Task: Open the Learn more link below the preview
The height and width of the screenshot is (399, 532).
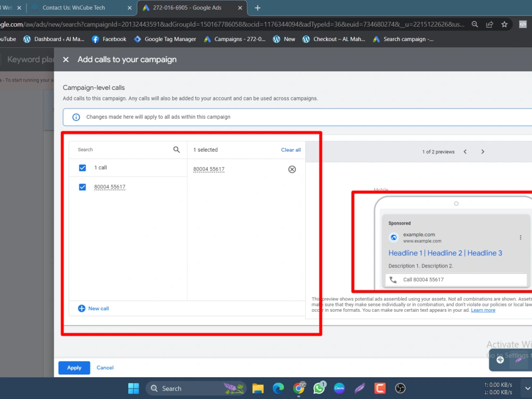Action: tap(483, 310)
